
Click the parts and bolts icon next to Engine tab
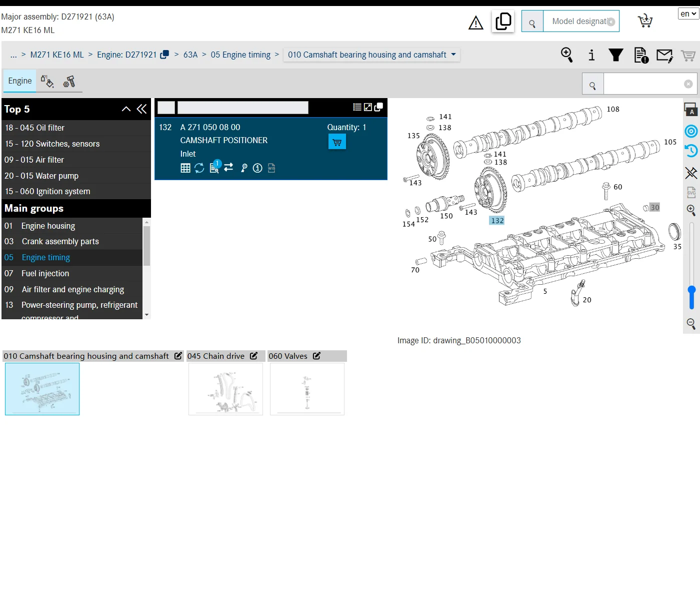click(69, 81)
